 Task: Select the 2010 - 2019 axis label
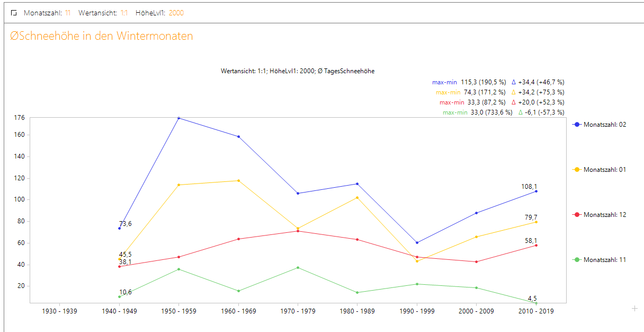click(x=536, y=311)
